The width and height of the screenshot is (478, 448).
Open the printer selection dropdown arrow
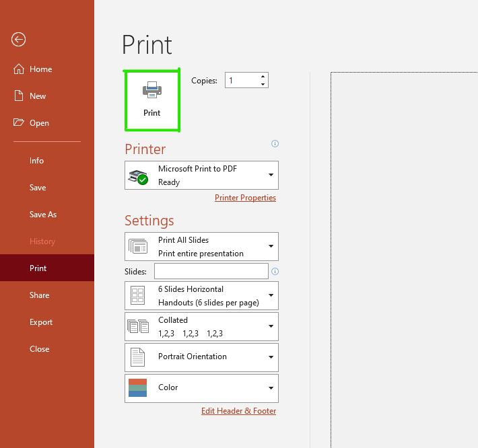(271, 175)
